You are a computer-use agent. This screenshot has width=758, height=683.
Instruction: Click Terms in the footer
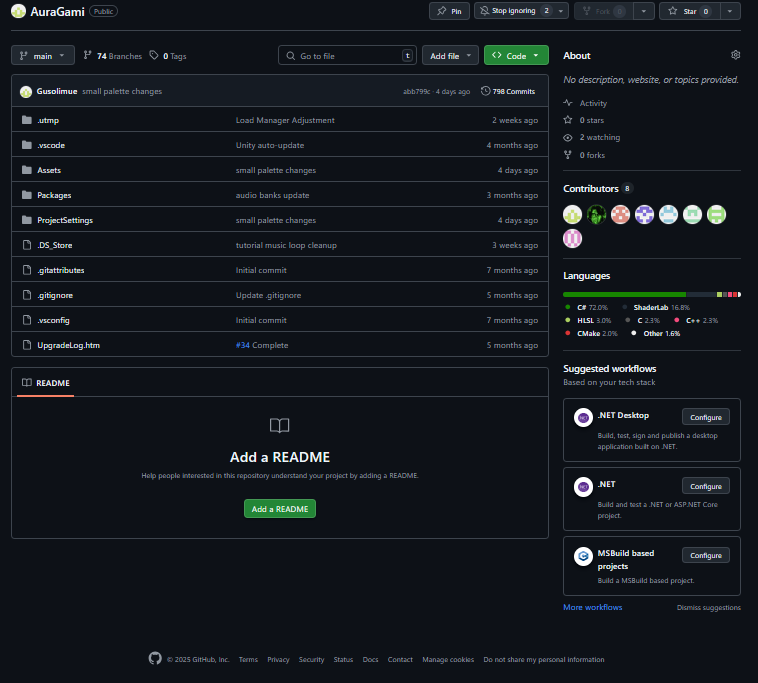click(248, 659)
